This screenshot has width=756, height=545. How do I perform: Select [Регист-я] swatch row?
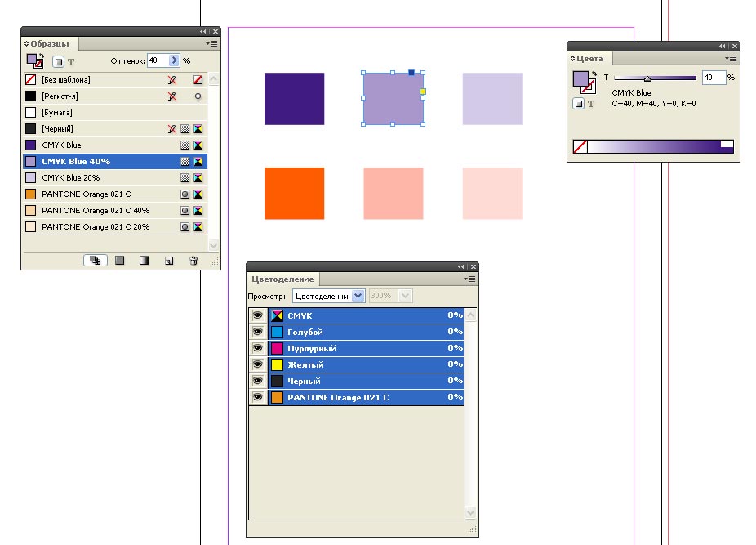tap(116, 96)
